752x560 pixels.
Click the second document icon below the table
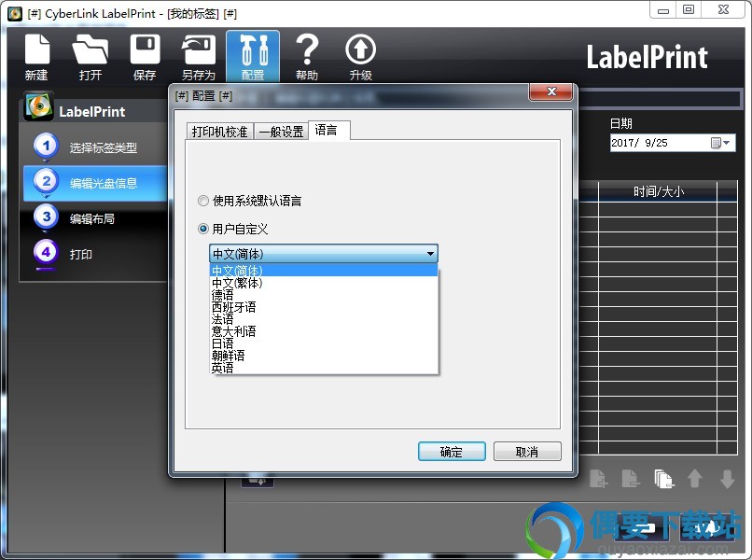pos(630,479)
